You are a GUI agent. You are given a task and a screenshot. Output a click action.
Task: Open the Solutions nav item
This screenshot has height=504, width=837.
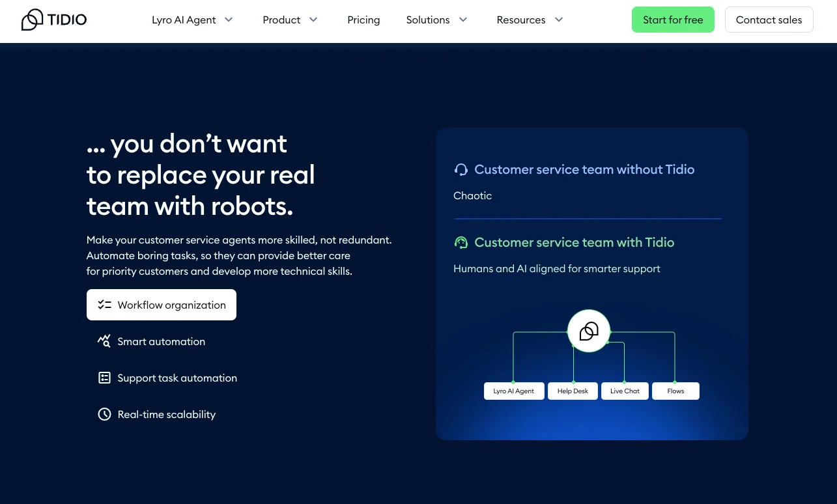428,20
